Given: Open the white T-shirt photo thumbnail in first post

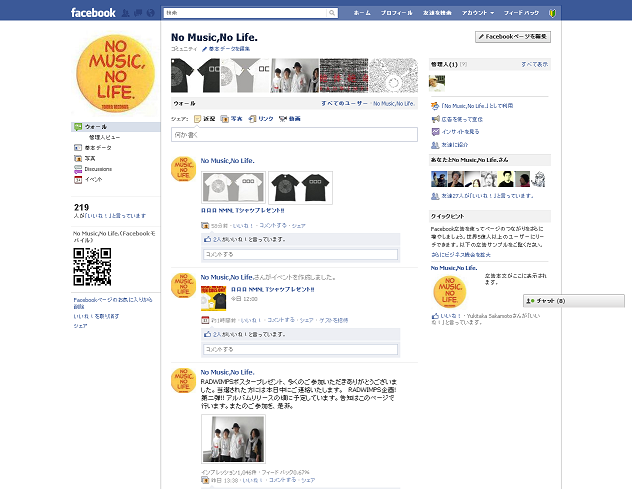Looking at the screenshot, I should pyautogui.click(x=220, y=187).
